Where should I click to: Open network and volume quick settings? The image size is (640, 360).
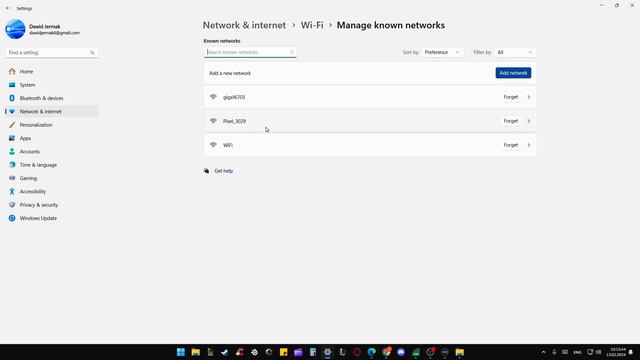tap(594, 352)
